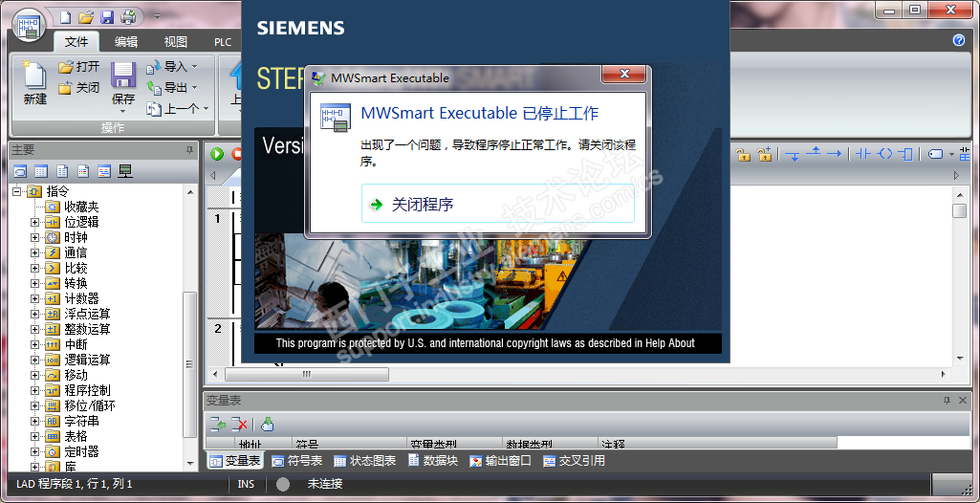
Task: Expand the 时钟 tree node
Action: coord(35,237)
